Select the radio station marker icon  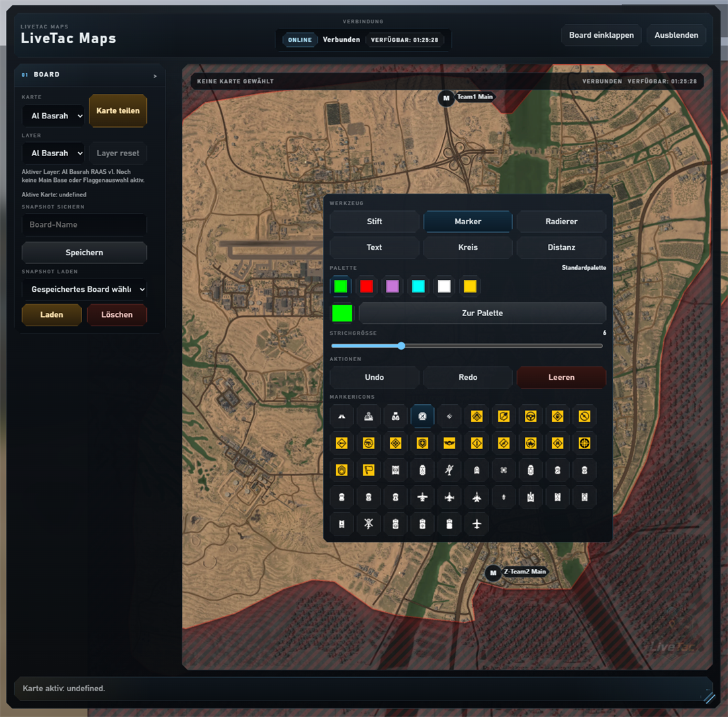point(369,416)
